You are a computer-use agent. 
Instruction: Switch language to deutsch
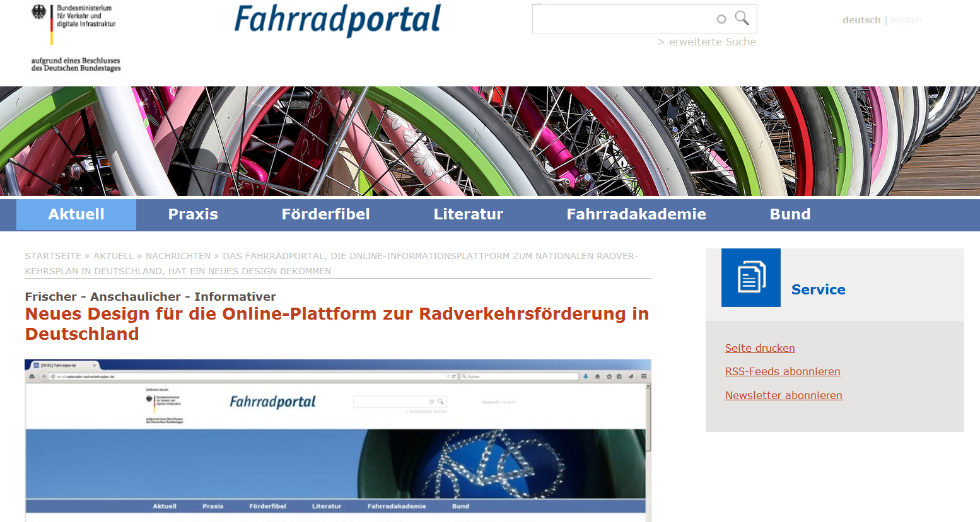[x=861, y=20]
